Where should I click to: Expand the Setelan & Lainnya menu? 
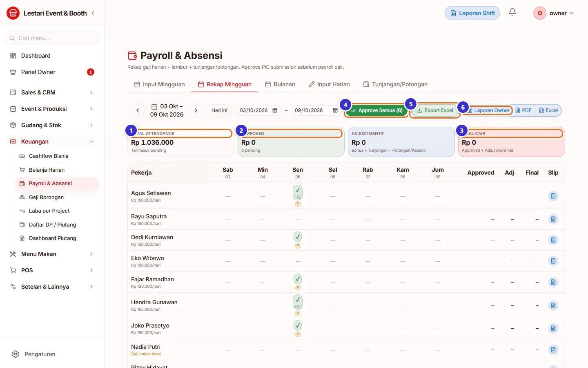pyautogui.click(x=52, y=287)
